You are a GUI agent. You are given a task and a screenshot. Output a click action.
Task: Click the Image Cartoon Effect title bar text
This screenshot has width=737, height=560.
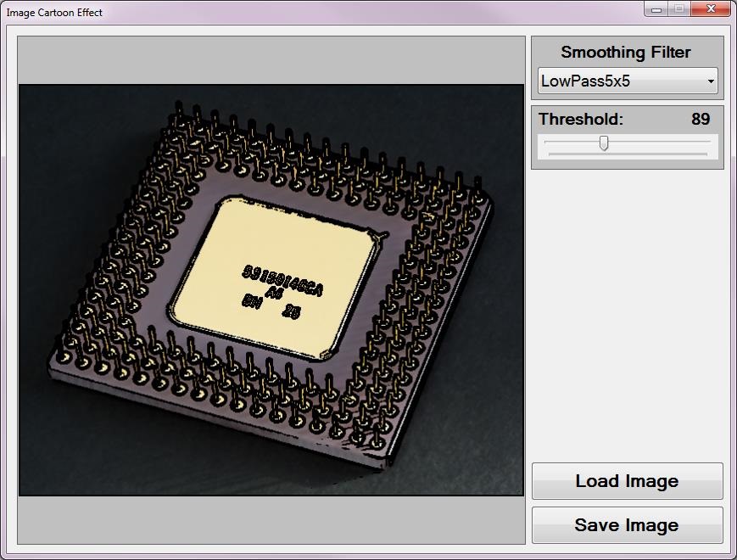click(54, 13)
